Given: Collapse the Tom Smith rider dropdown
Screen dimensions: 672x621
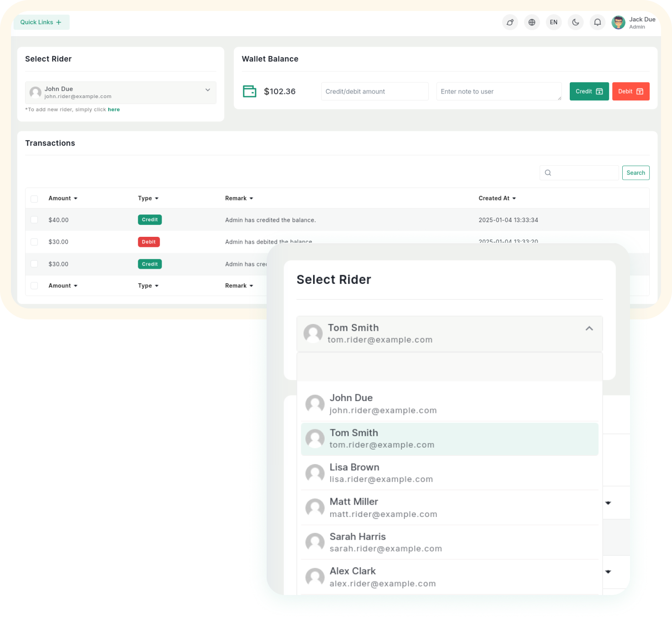Looking at the screenshot, I should pos(589,329).
